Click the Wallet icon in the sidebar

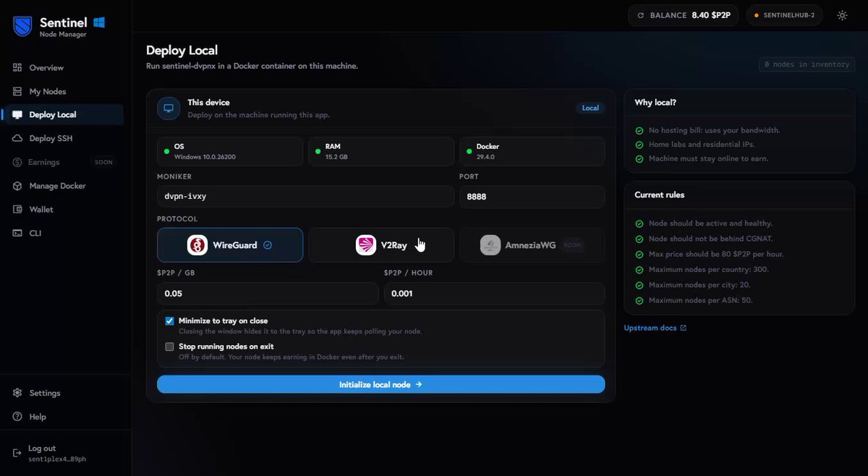[x=17, y=210]
